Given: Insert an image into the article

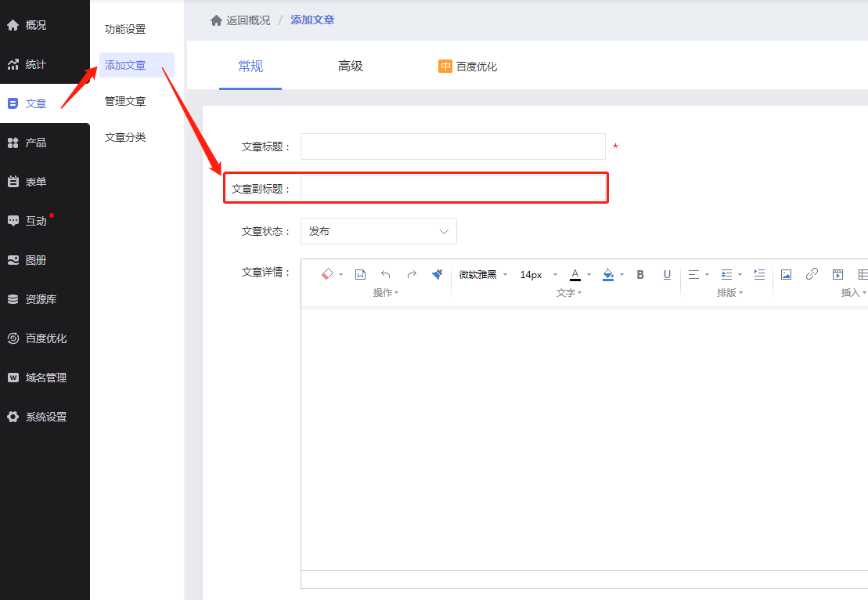Looking at the screenshot, I should pos(786,274).
